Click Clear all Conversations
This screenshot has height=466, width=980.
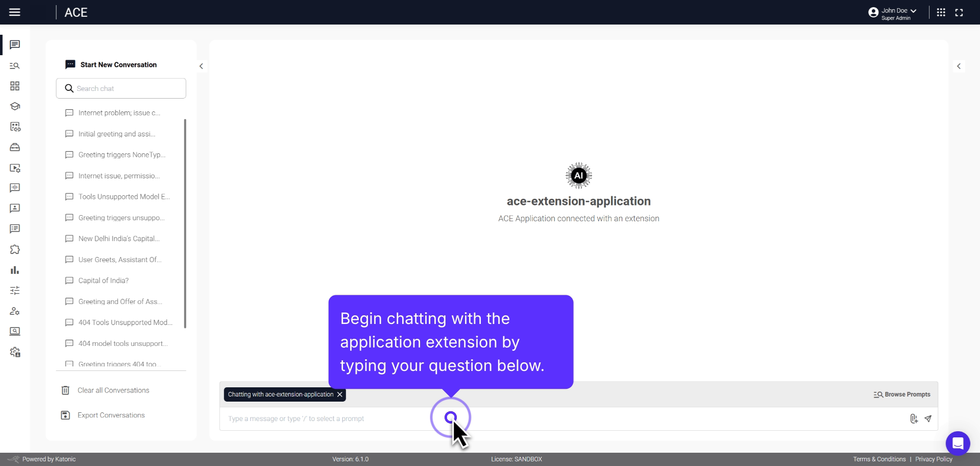[113, 390]
